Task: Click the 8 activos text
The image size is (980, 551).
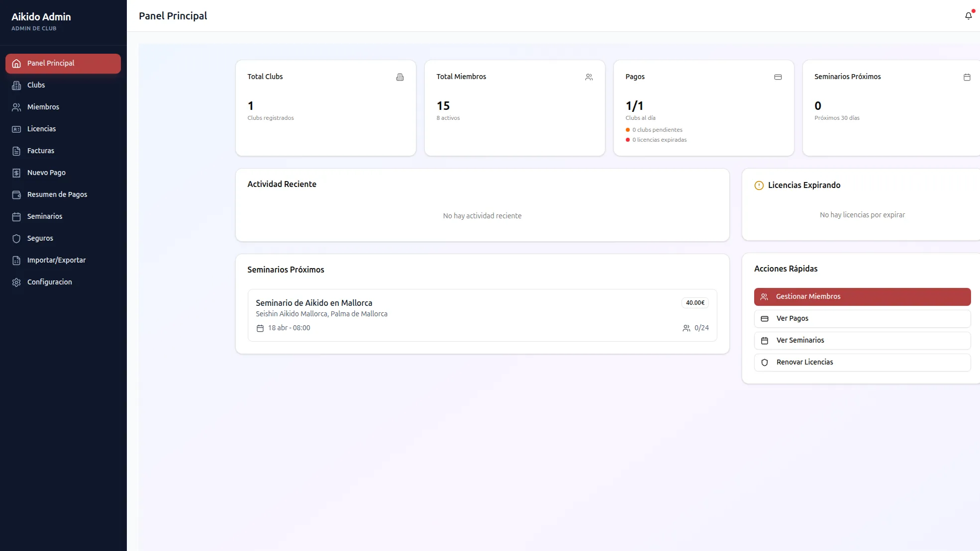Action: point(448,118)
